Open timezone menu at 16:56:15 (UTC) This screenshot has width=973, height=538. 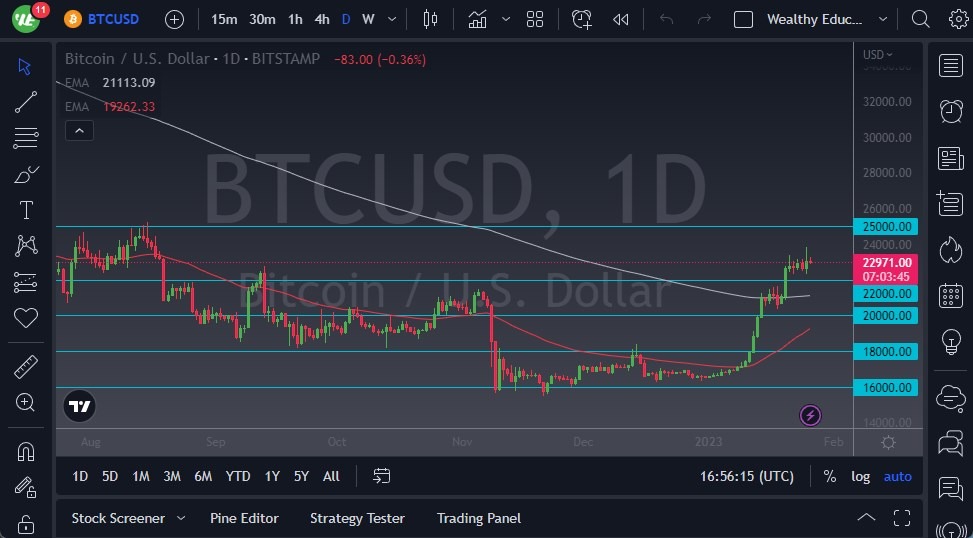[x=747, y=477]
